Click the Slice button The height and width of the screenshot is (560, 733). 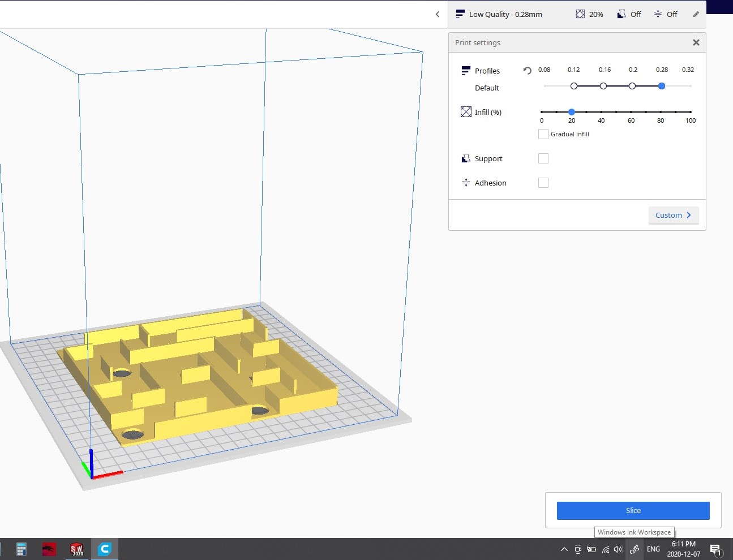click(x=633, y=510)
